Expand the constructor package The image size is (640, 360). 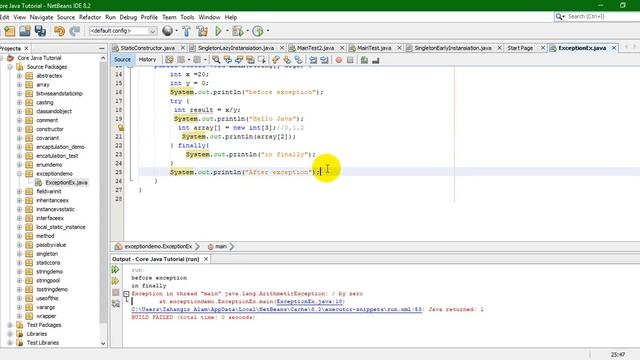(19, 129)
